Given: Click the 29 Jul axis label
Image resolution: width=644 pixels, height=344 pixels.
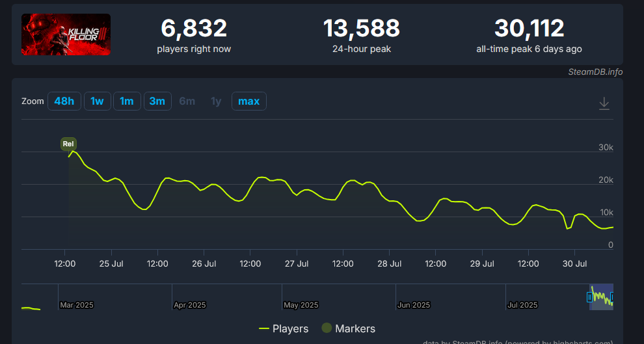Looking at the screenshot, I should (482, 263).
